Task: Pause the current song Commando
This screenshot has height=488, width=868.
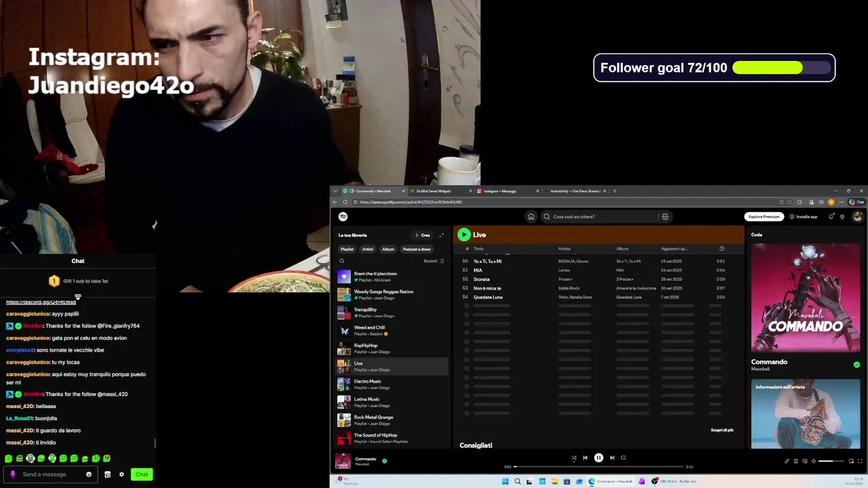Action: (599, 458)
